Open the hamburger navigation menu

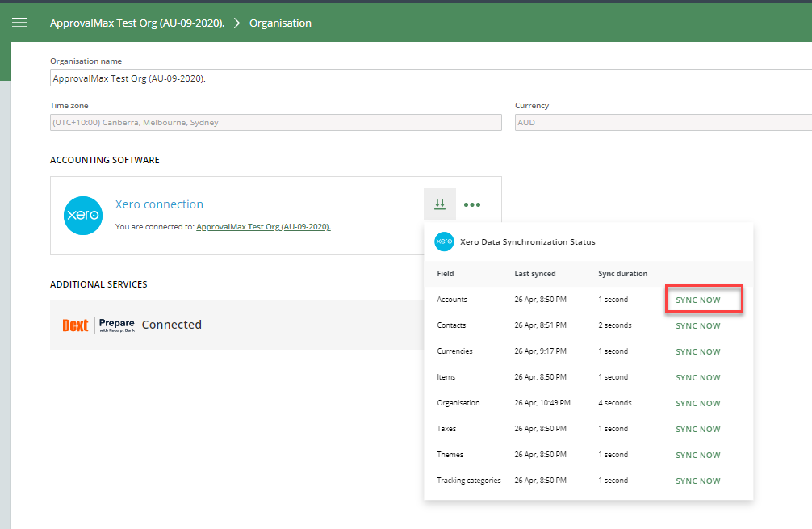point(19,23)
